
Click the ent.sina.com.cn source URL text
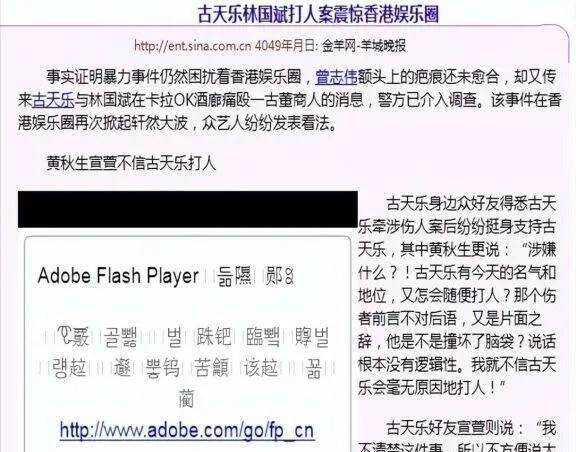(192, 46)
